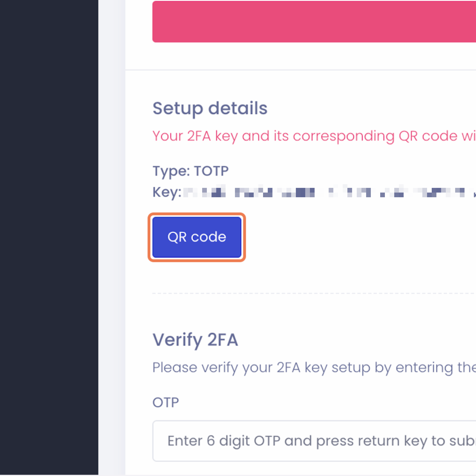
Task: Click the Setup details heading
Action: pos(210,108)
